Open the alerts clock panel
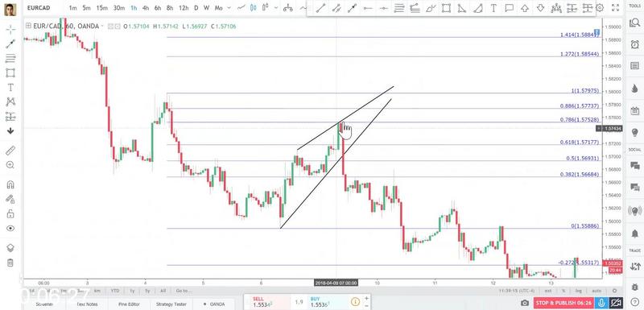 634,44
